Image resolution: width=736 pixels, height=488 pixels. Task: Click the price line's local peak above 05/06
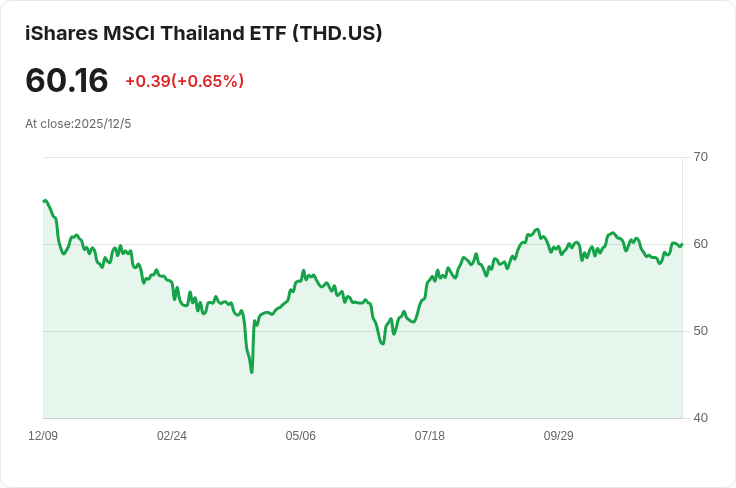303,271
